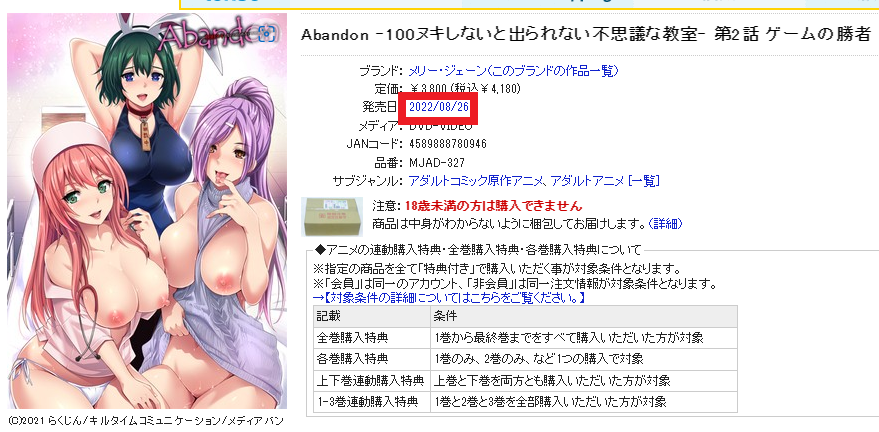This screenshot has width=879, height=432.
Task: Open the アダルトコミック原作アニメ subgenre link
Action: pos(477,181)
